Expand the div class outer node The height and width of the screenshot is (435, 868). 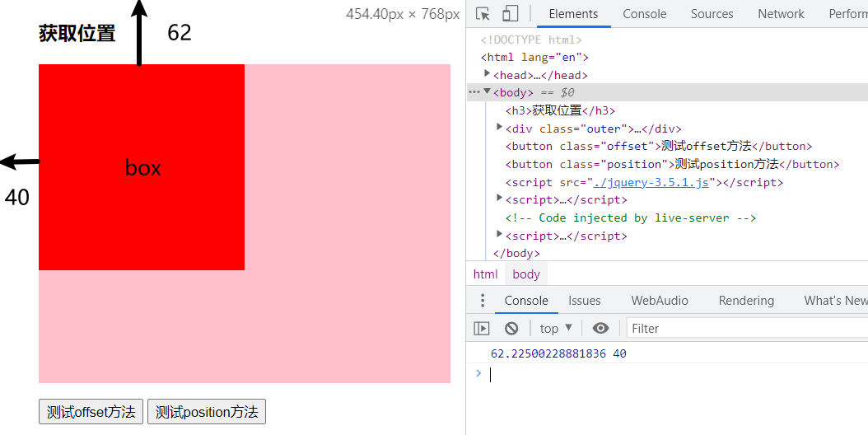[499, 128]
